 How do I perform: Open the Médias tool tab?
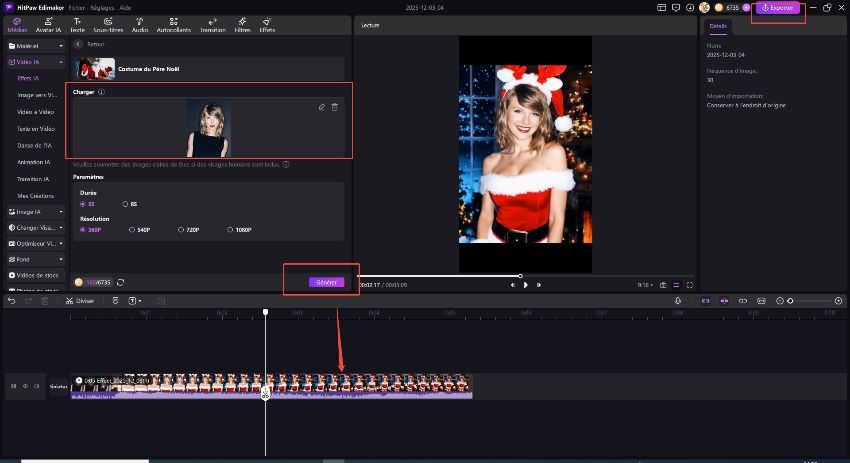click(x=17, y=25)
